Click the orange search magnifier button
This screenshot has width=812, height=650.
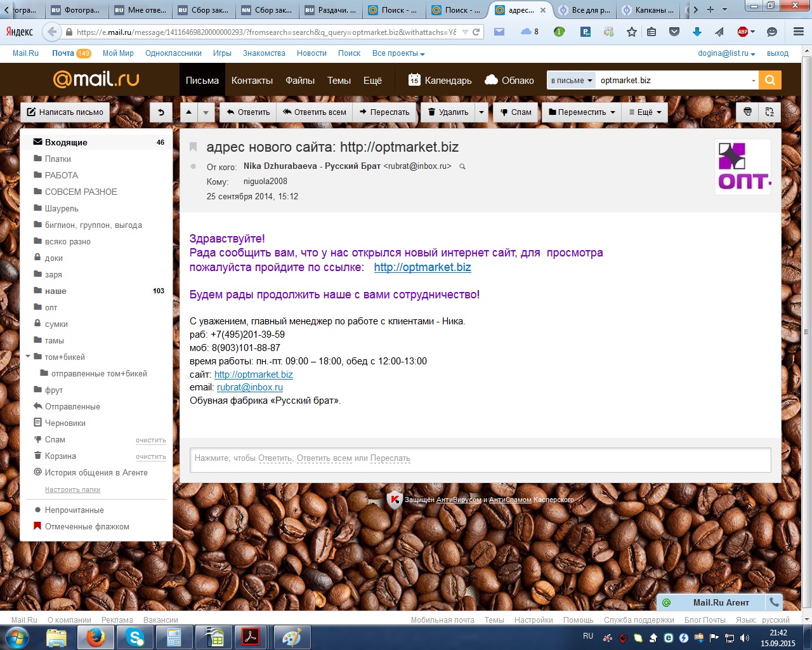pos(770,80)
